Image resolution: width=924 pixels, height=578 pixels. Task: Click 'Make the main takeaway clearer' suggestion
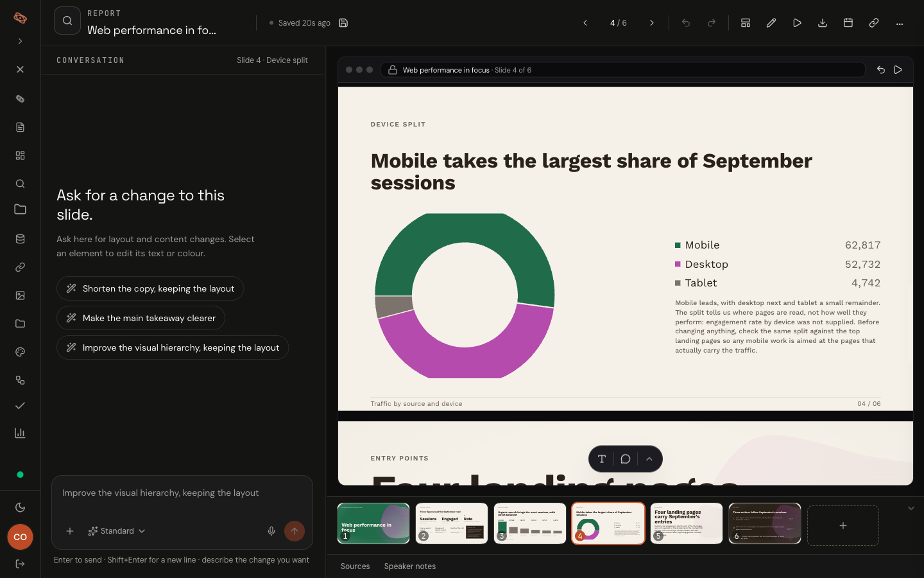pos(141,318)
